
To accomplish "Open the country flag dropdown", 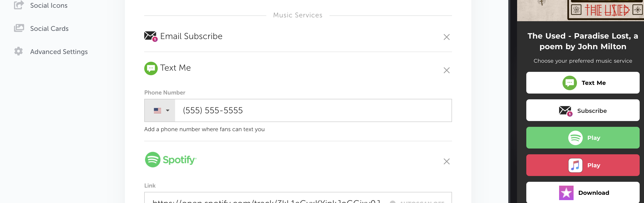I will [x=160, y=110].
